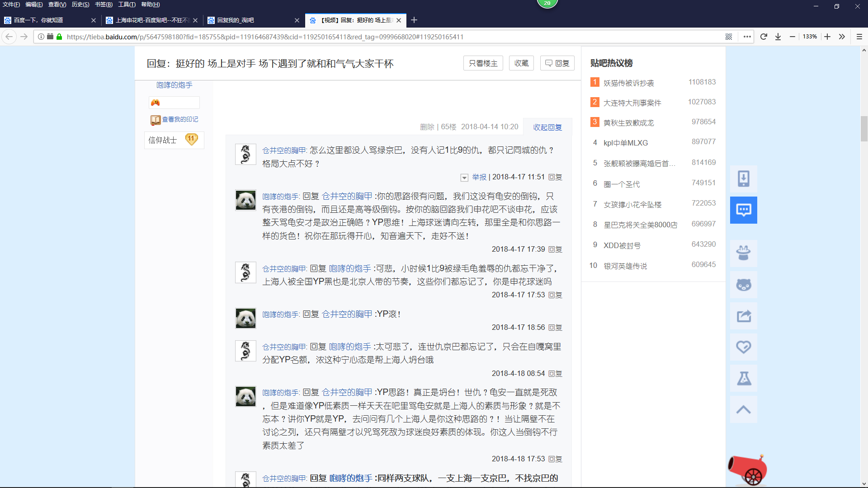Click the dragon avatar of the first comment
This screenshot has width=868, height=488.
245,154
